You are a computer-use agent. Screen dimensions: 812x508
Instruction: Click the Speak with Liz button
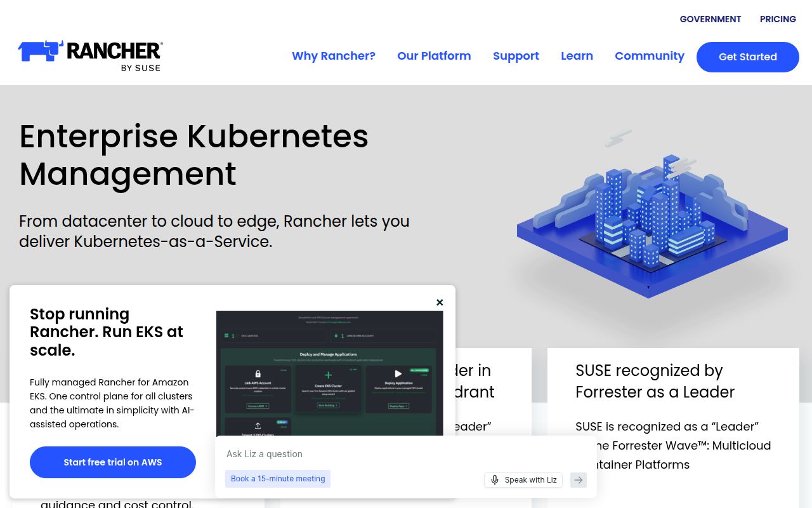[523, 480]
